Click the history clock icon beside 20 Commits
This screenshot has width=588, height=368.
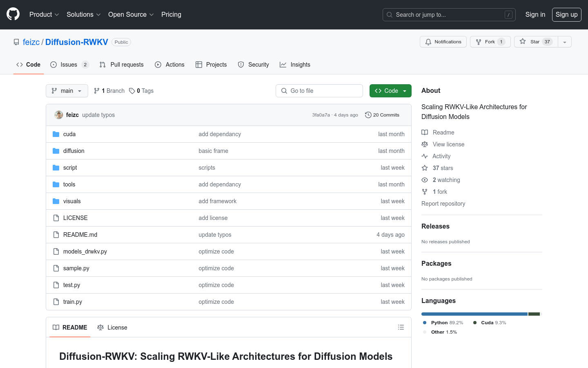pyautogui.click(x=368, y=115)
